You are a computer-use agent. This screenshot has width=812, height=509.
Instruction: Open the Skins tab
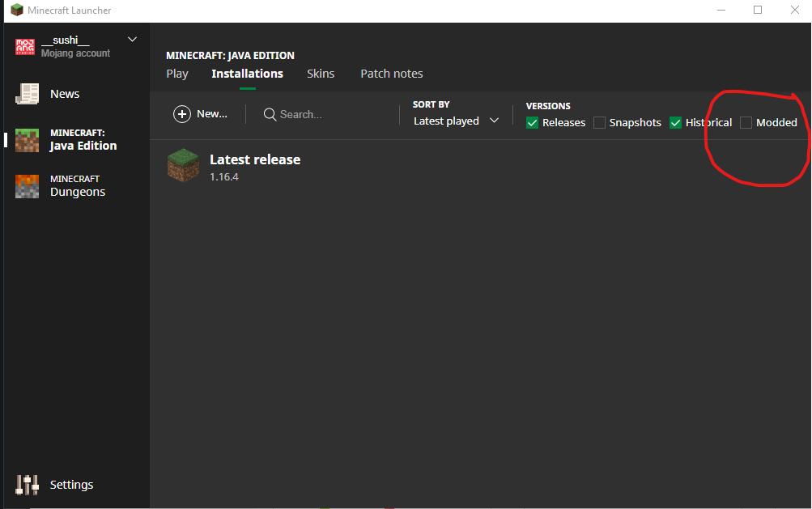[321, 74]
